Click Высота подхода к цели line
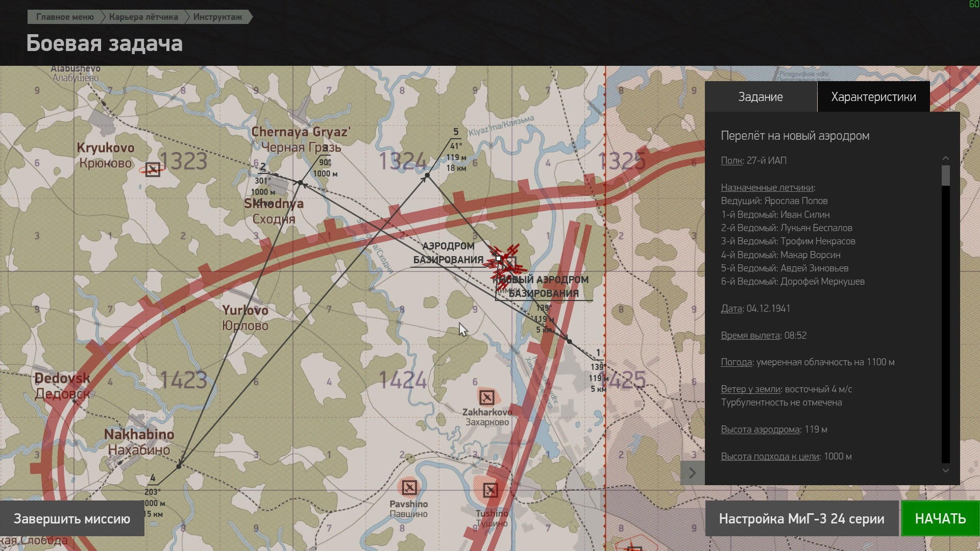The height and width of the screenshot is (551, 980). pos(786,456)
